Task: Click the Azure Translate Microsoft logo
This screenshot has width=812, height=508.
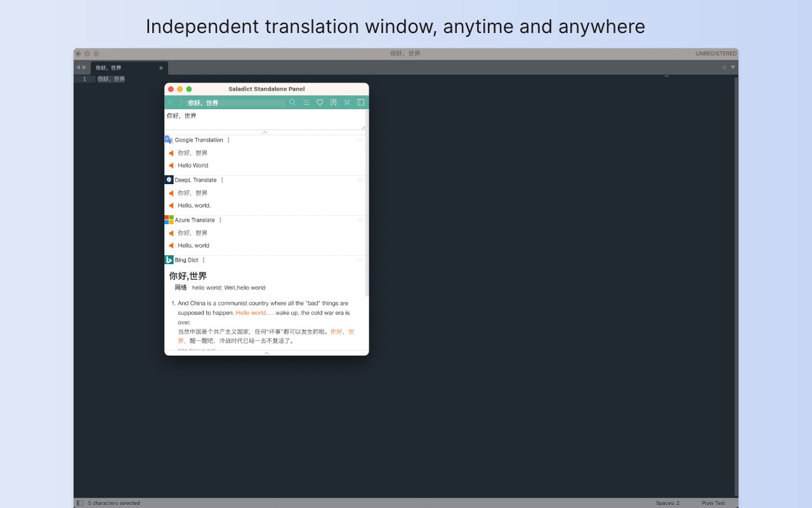Action: pyautogui.click(x=169, y=220)
